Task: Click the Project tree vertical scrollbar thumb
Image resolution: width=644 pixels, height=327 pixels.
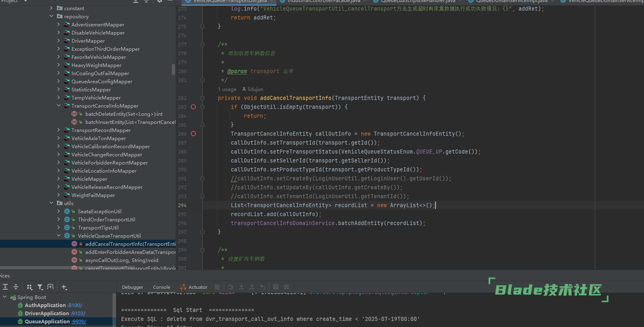Action: point(173,69)
